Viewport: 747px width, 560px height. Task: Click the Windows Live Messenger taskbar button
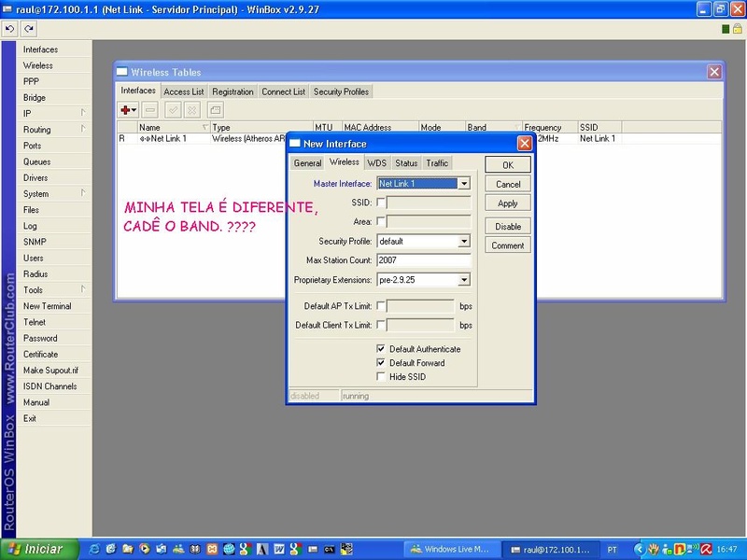point(453,549)
